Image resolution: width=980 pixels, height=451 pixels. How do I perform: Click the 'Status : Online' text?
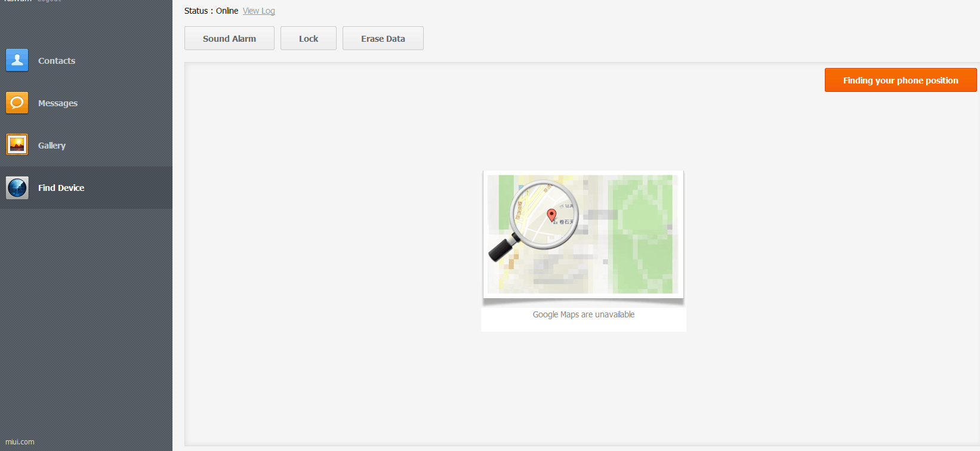click(x=211, y=11)
